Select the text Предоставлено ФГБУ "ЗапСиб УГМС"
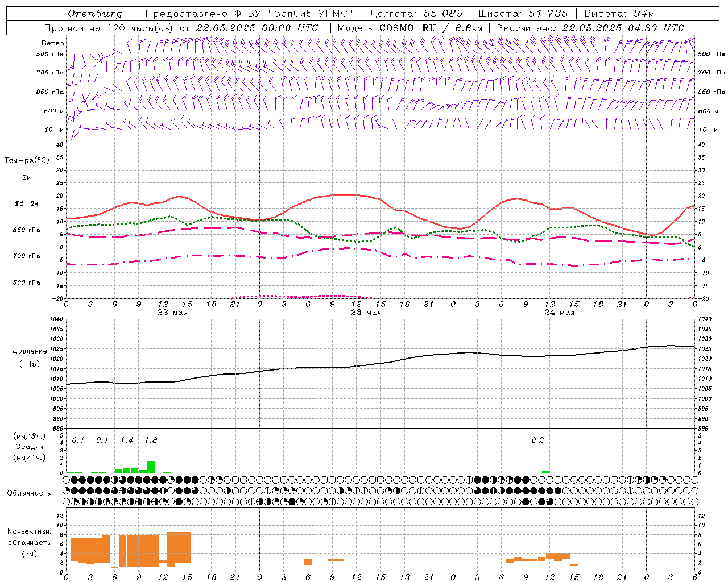Screen dimensions: 728x582 point(249,14)
